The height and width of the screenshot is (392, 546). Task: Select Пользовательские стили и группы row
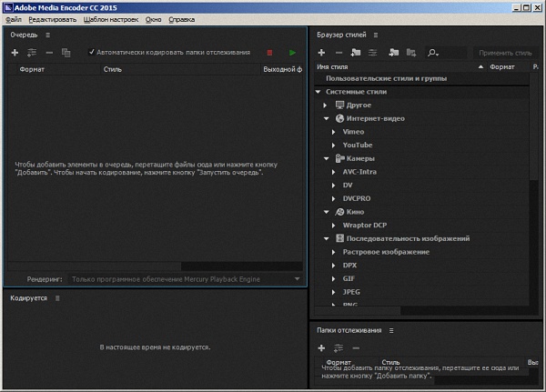click(421, 79)
